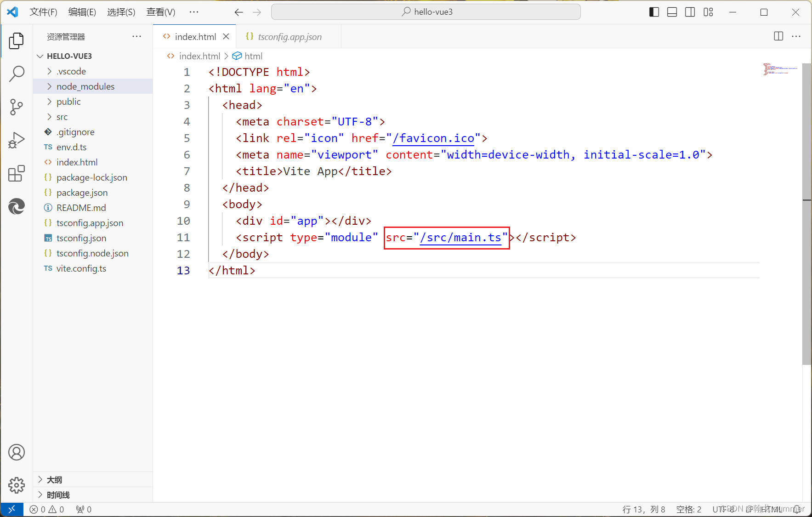Screen dimensions: 812x517
Task: Open the 文件(F) menu
Action: [x=43, y=12]
